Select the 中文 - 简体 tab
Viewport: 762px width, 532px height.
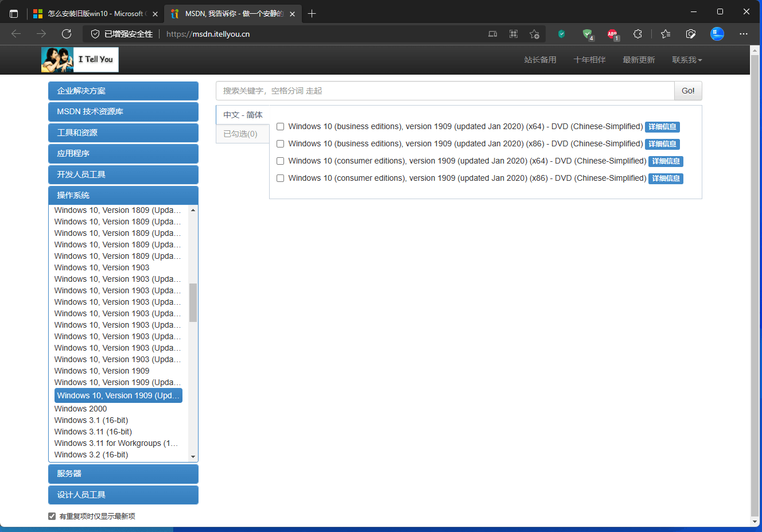pyautogui.click(x=243, y=115)
